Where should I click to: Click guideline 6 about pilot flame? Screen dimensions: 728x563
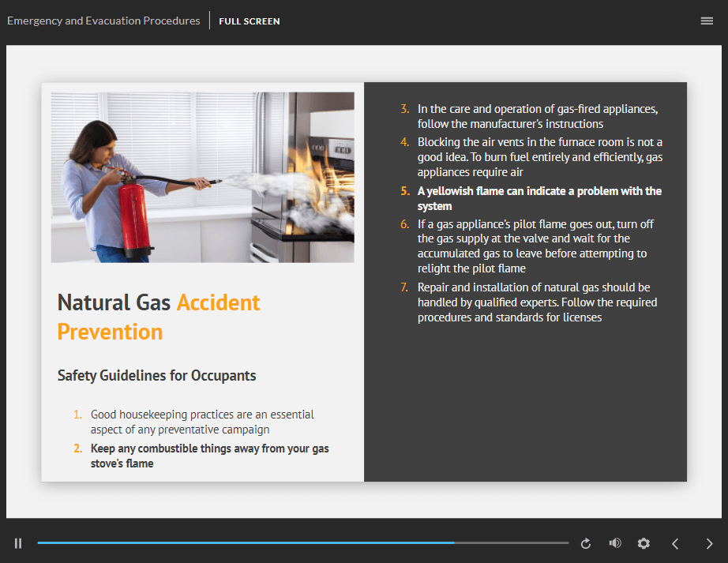pos(527,246)
